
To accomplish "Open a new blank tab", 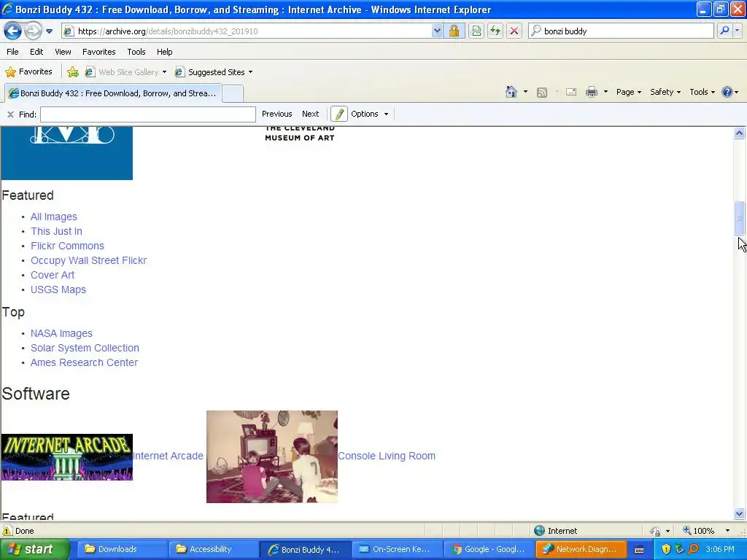I will click(x=233, y=93).
